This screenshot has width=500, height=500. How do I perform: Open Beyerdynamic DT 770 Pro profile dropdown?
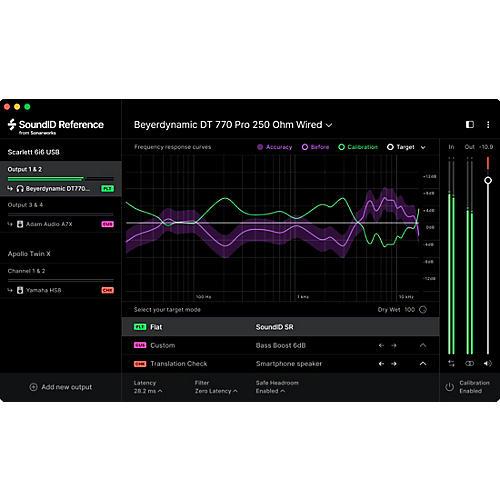tap(233, 125)
